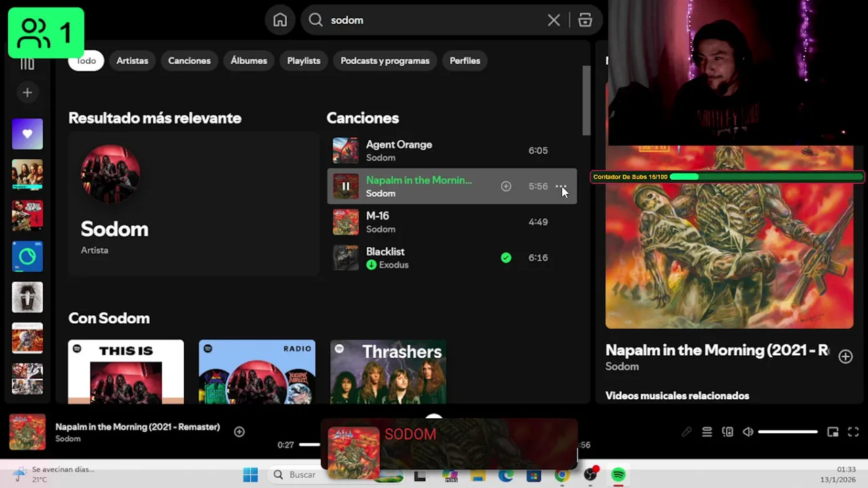Viewport: 868px width, 488px height.
Task: Open Google Chrome from taskbar
Action: coord(561,475)
